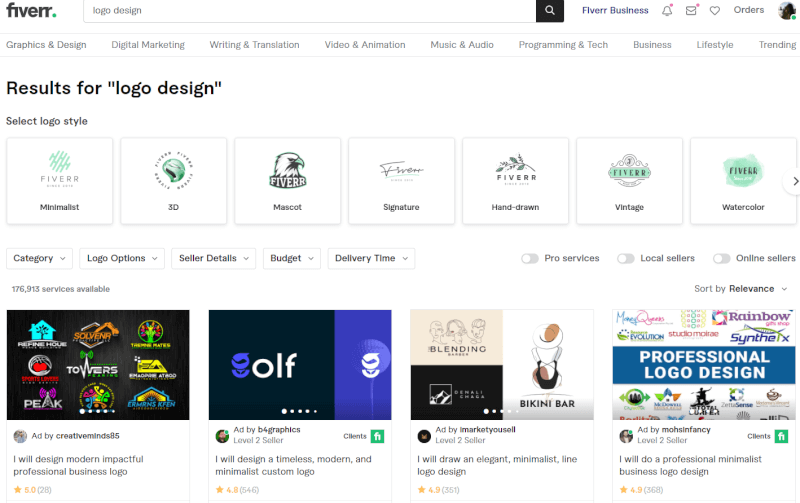Open Programming & Tech category
This screenshot has width=800, height=503.
click(x=563, y=45)
